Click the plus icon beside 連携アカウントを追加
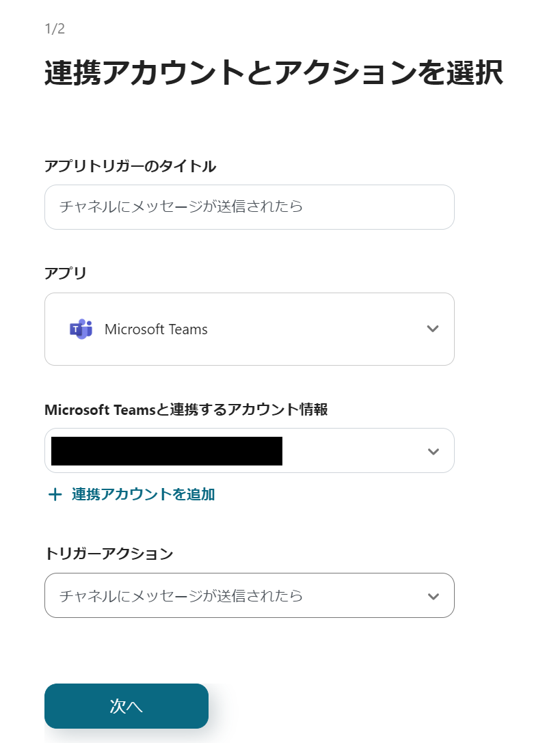Screen dimensions: 560x743 pos(55,494)
